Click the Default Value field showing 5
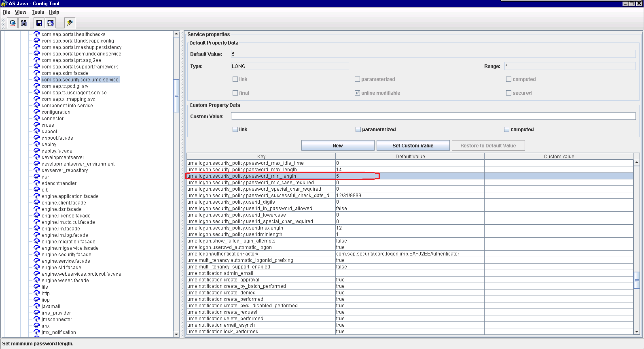This screenshot has width=644, height=349. pyautogui.click(x=433, y=54)
